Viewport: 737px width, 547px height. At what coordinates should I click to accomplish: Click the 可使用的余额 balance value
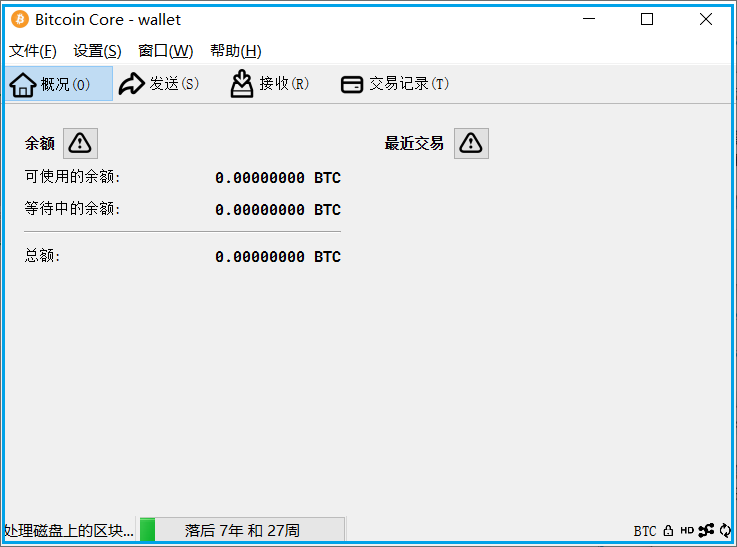tap(278, 178)
